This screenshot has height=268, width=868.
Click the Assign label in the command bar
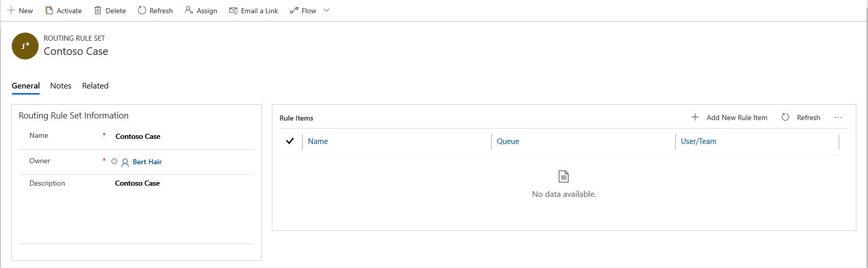(207, 11)
